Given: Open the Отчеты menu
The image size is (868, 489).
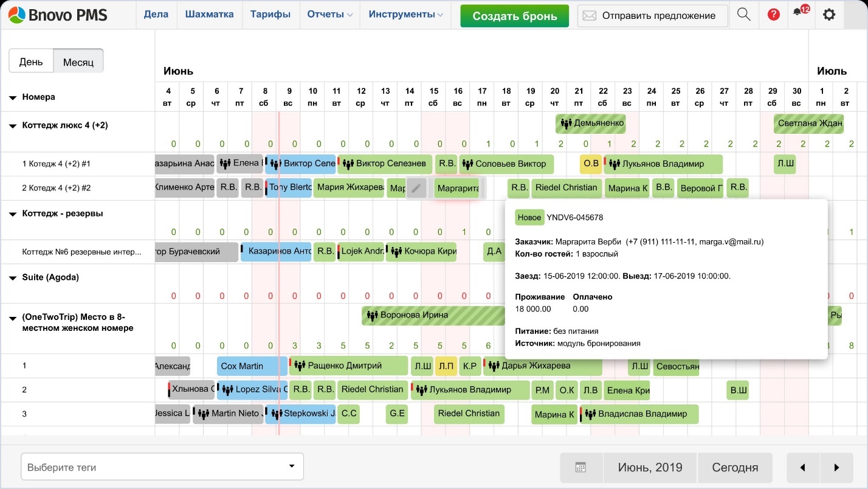Looking at the screenshot, I should (x=329, y=15).
